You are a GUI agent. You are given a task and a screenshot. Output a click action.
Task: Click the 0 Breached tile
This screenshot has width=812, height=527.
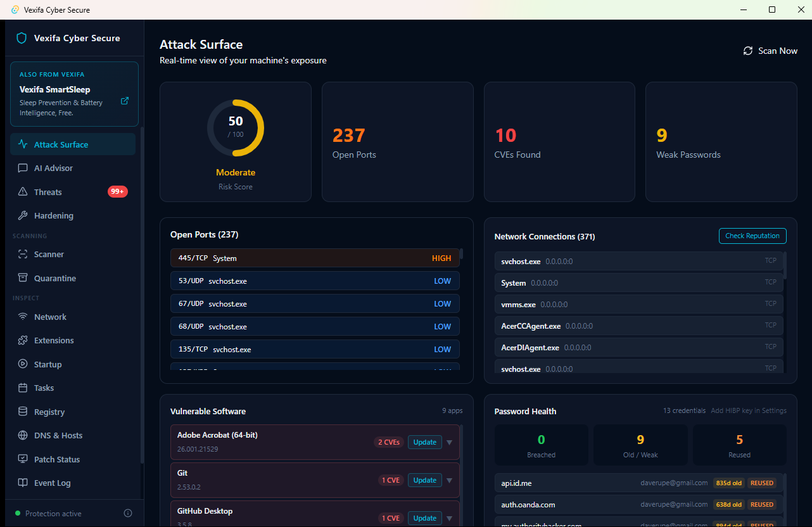point(542,445)
